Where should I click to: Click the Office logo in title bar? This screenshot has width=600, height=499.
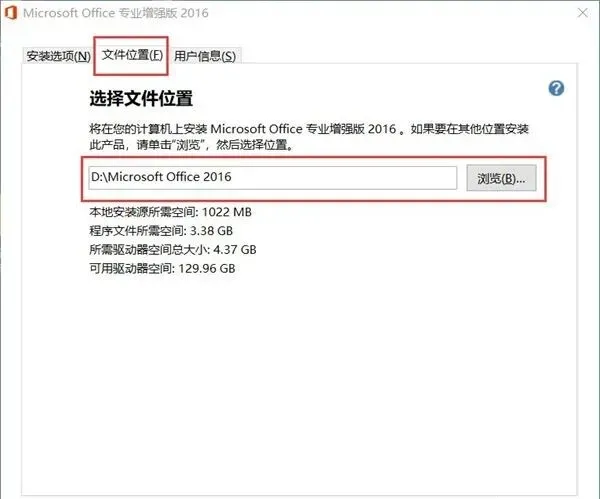10,12
